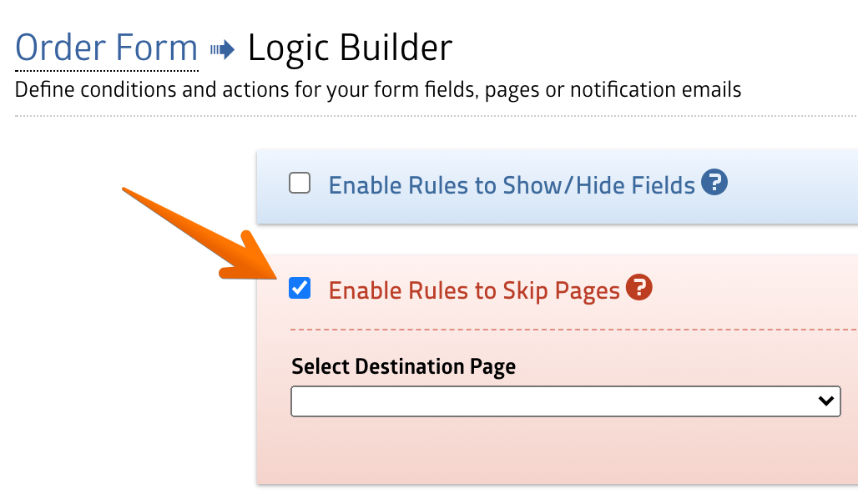This screenshot has width=858, height=504.
Task: Click the dotted separator under the page description
Action: coord(417,116)
